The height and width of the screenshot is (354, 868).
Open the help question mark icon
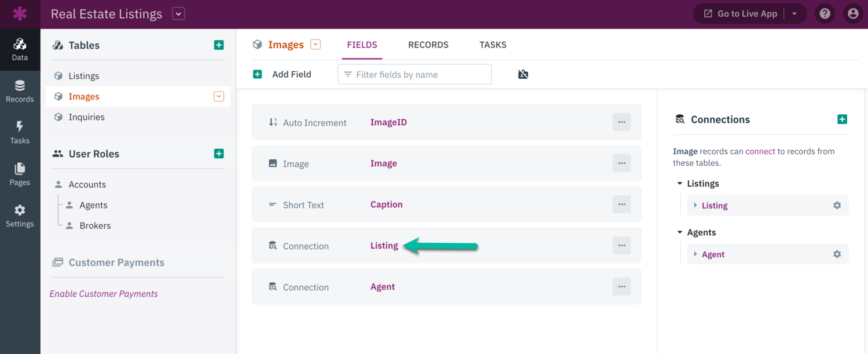click(x=825, y=14)
